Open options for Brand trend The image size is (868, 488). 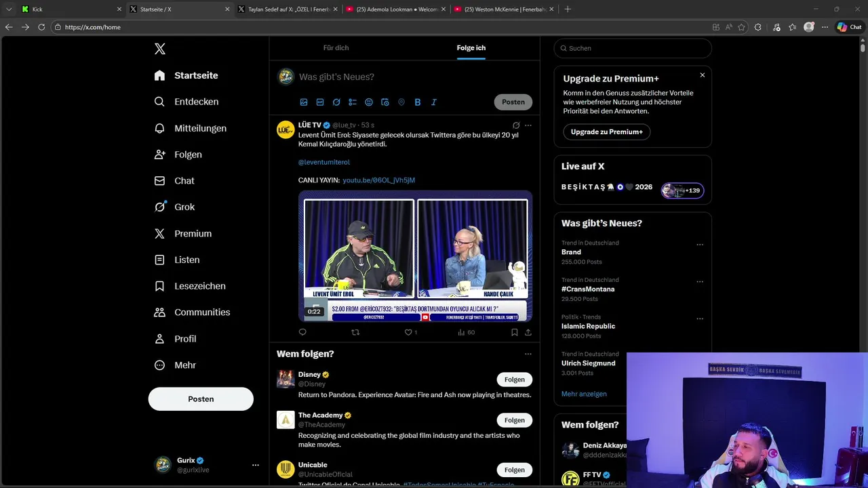[700, 245]
